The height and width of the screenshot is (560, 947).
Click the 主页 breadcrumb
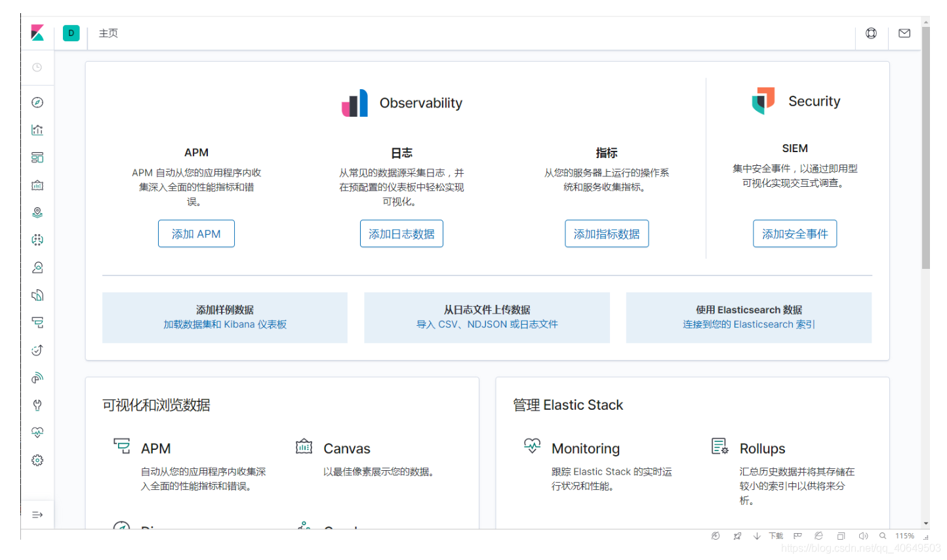(x=108, y=33)
